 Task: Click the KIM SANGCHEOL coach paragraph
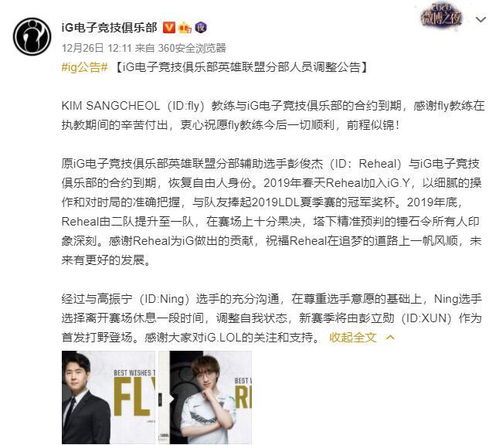[273, 115]
